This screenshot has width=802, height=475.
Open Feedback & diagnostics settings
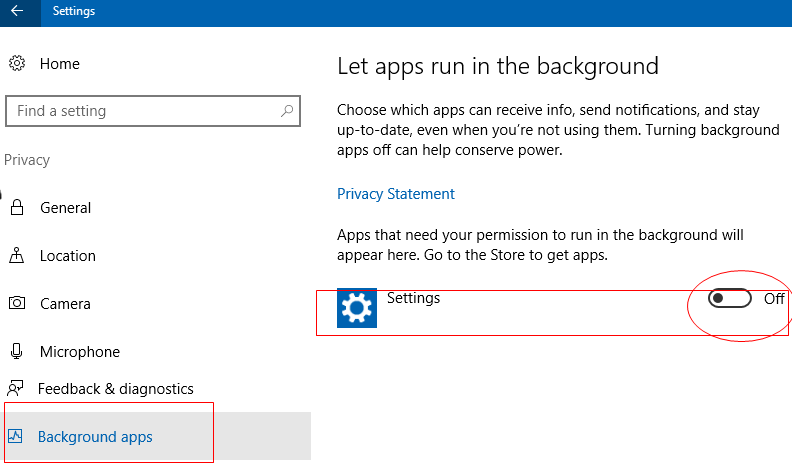click(x=116, y=389)
